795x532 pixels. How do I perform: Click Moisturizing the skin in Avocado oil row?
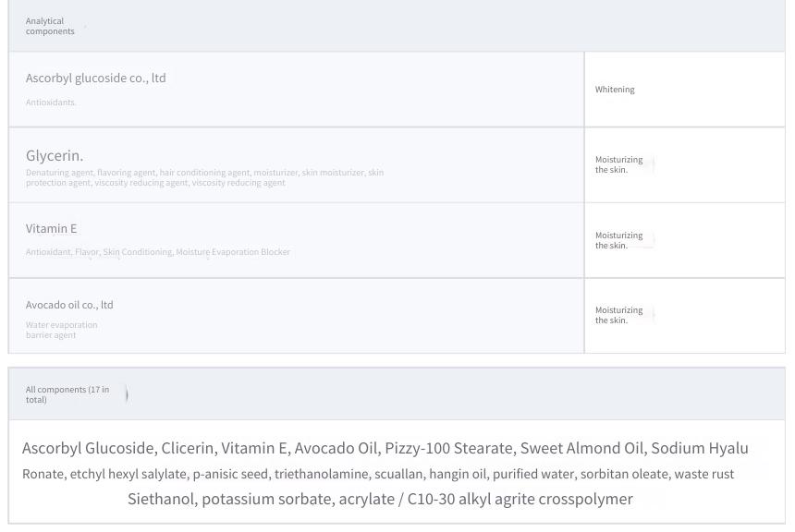[x=618, y=315]
